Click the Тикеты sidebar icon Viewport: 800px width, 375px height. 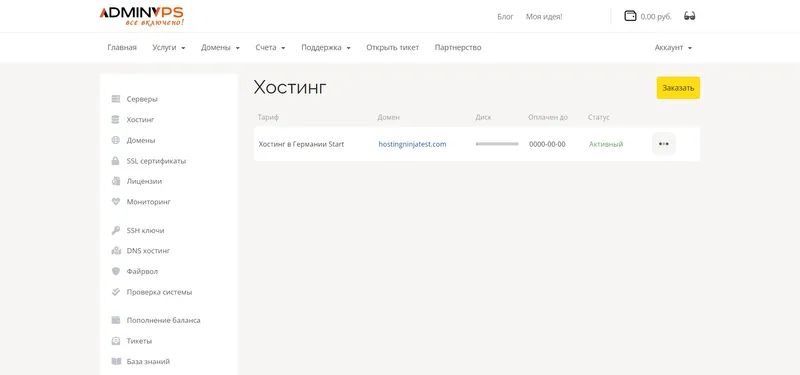[116, 341]
